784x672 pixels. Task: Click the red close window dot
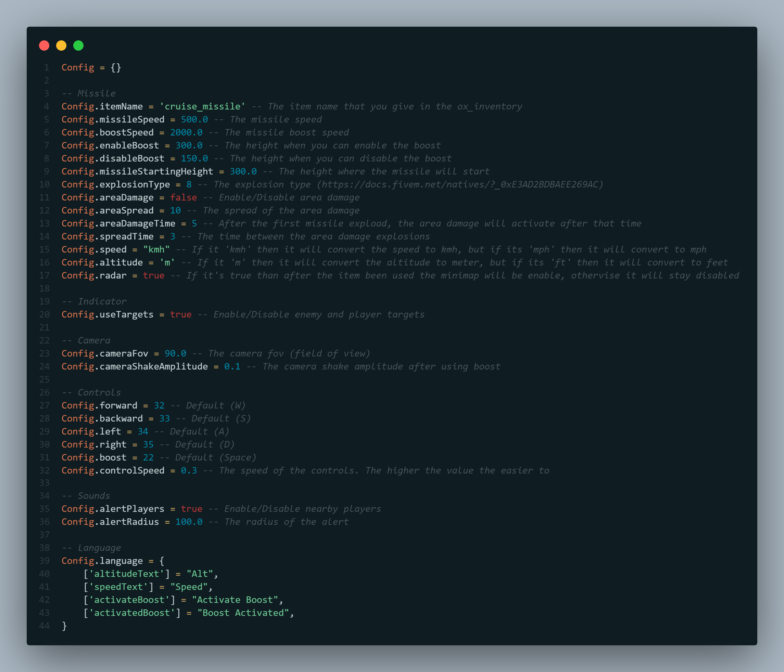pyautogui.click(x=44, y=46)
